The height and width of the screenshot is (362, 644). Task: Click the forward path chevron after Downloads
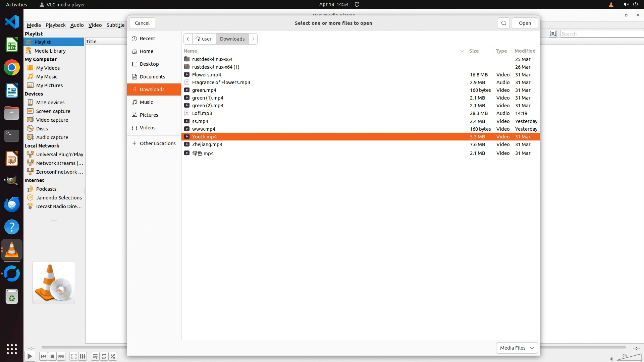click(253, 39)
